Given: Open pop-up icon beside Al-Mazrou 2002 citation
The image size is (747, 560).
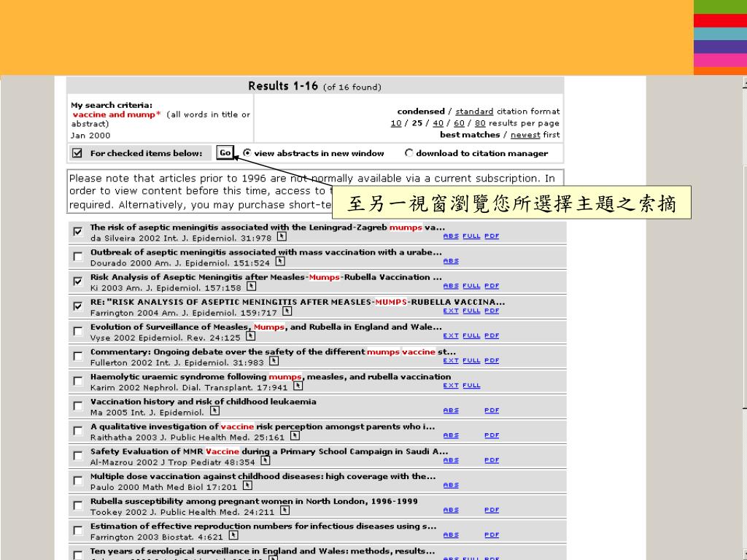Looking at the screenshot, I should click(266, 461).
